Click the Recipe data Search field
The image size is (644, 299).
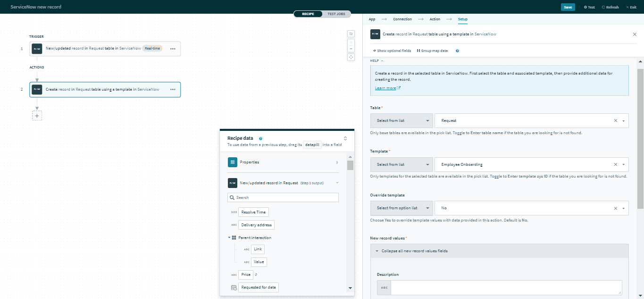coord(283,197)
